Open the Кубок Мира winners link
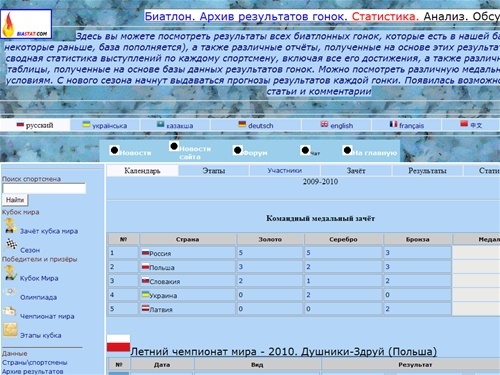Viewport: 500px width, 375px height. coord(39,278)
